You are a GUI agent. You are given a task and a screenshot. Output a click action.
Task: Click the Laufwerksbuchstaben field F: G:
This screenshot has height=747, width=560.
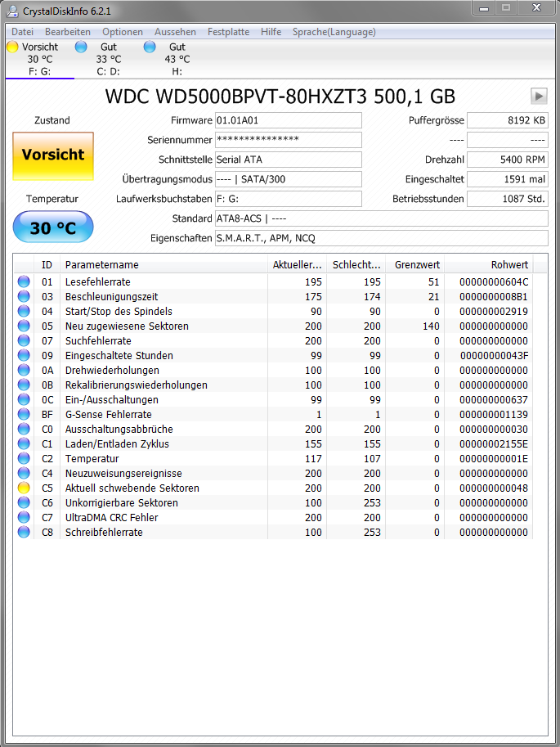pos(288,199)
